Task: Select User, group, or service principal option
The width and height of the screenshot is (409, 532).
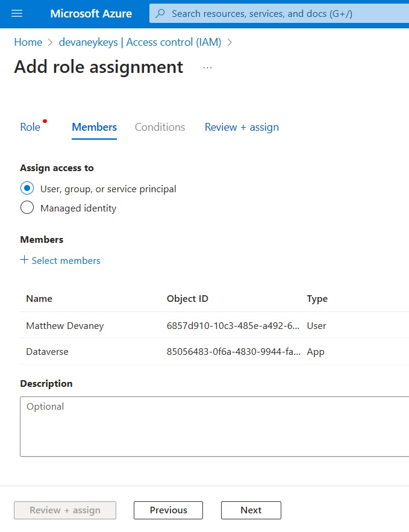Action: point(27,189)
